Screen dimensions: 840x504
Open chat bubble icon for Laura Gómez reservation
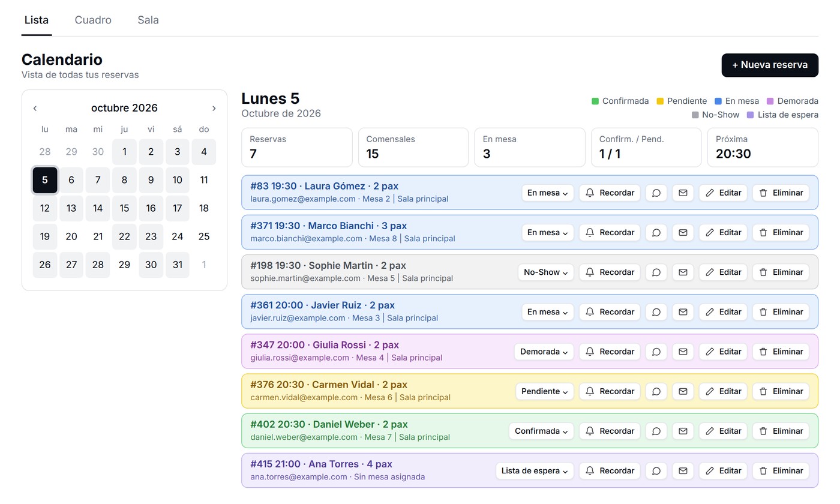click(x=656, y=193)
